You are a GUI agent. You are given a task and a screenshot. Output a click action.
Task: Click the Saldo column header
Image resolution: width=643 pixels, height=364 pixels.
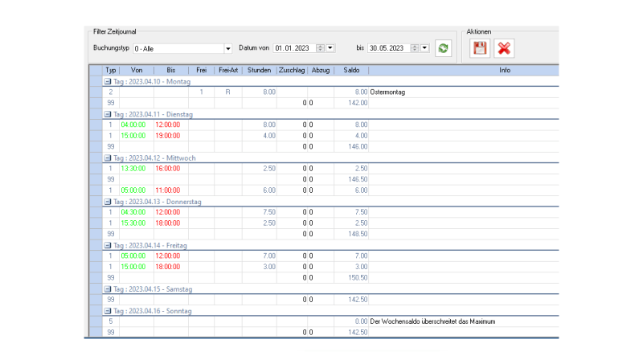351,70
